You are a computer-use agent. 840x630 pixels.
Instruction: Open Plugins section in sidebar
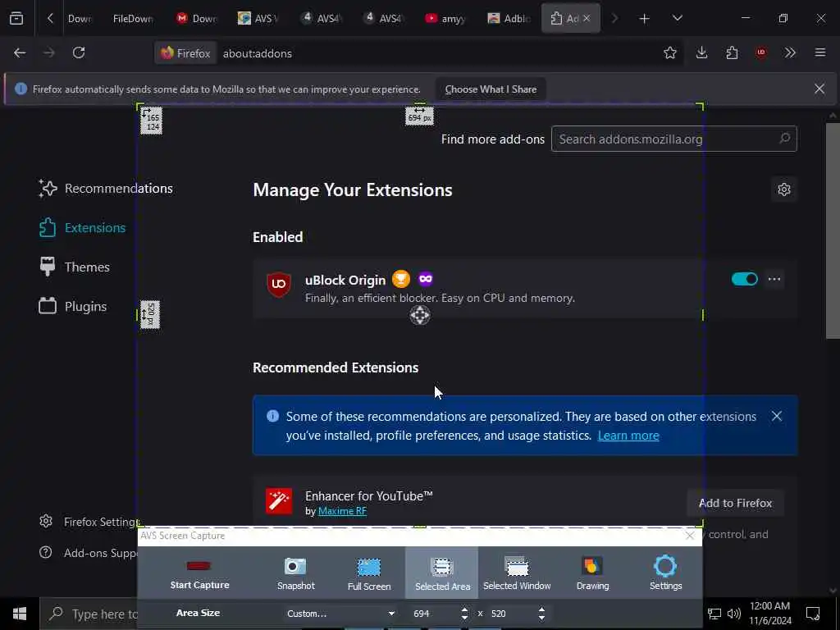[72, 307]
